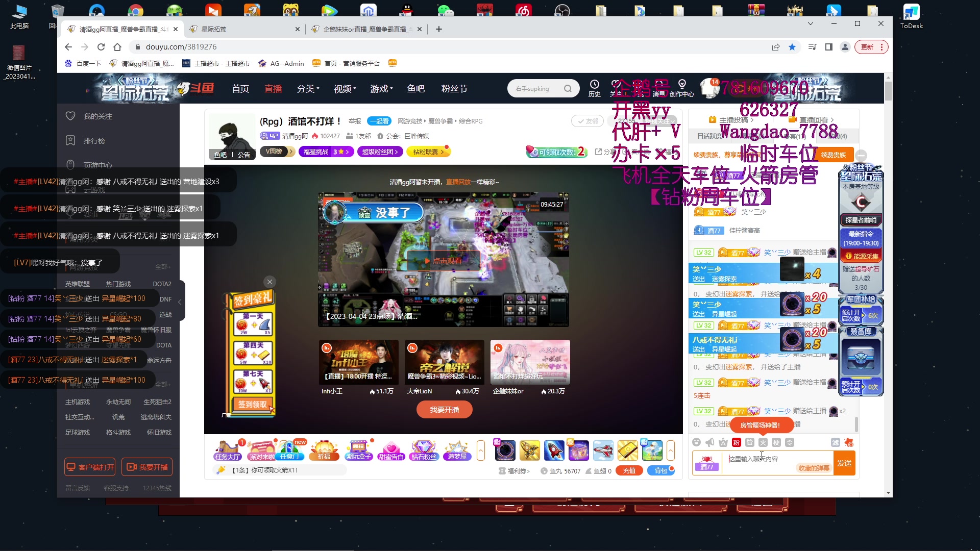Click 签到领取 check-in claim button
Image resolution: width=980 pixels, height=551 pixels.
[x=253, y=405]
